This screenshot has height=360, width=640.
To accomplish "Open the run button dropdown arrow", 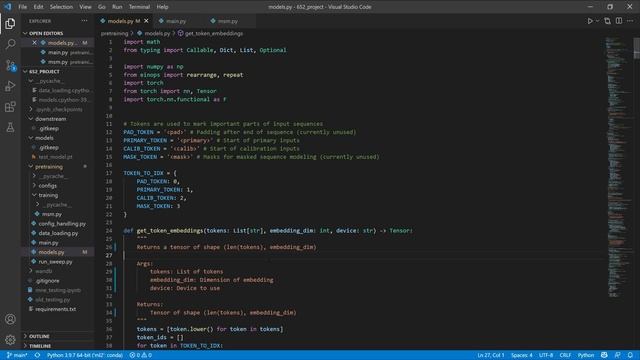I will click(x=597, y=21).
